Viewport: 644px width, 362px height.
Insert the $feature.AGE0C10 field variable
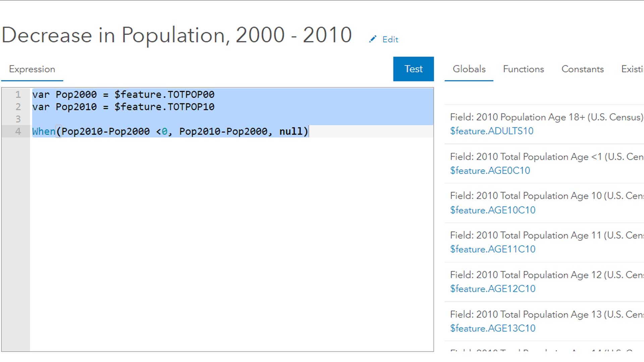click(x=490, y=171)
